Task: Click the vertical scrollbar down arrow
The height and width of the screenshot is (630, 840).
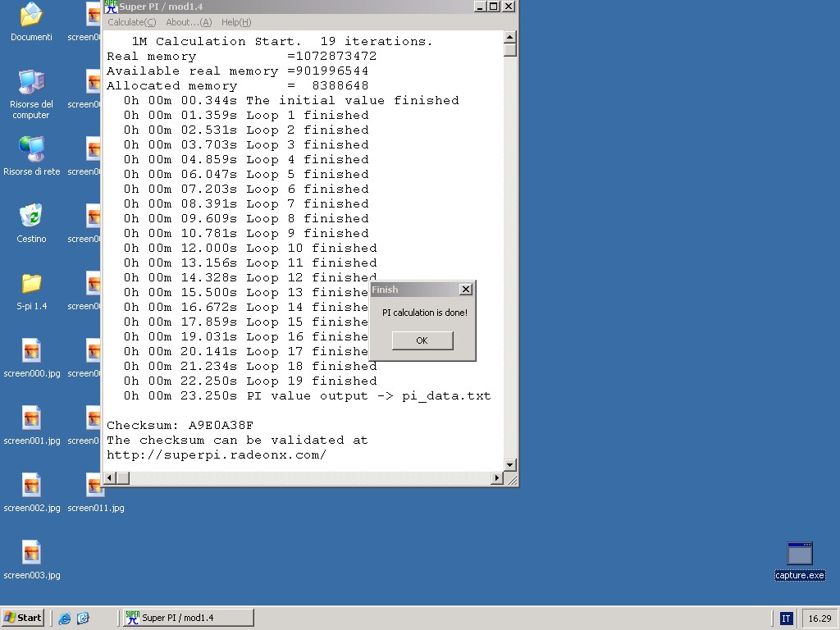Action: 510,464
